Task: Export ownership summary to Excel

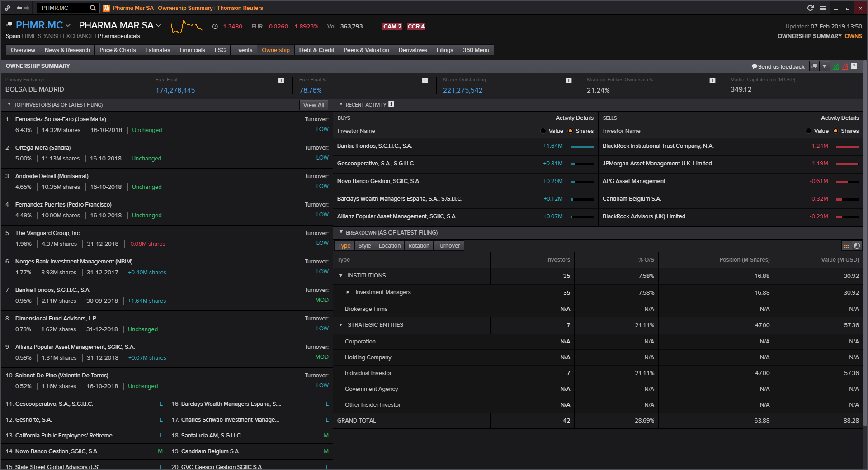Action: [x=835, y=66]
